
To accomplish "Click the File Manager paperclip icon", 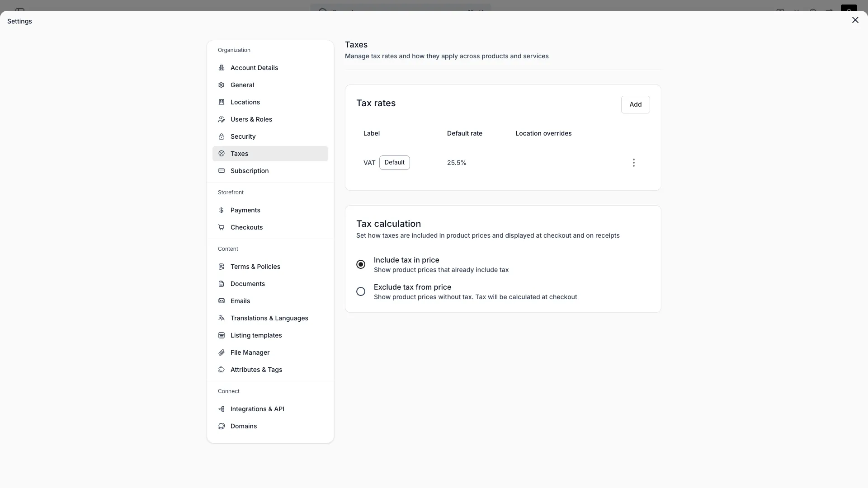I will pos(222,352).
